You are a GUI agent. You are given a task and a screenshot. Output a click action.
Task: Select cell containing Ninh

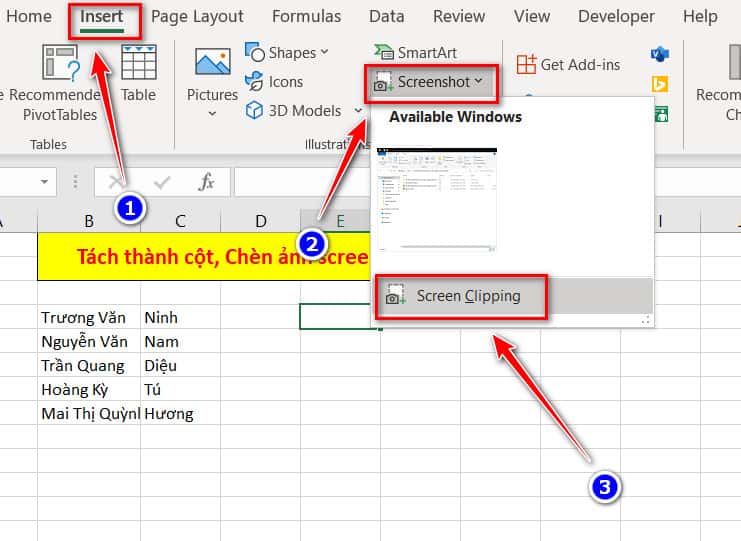pyautogui.click(x=181, y=317)
